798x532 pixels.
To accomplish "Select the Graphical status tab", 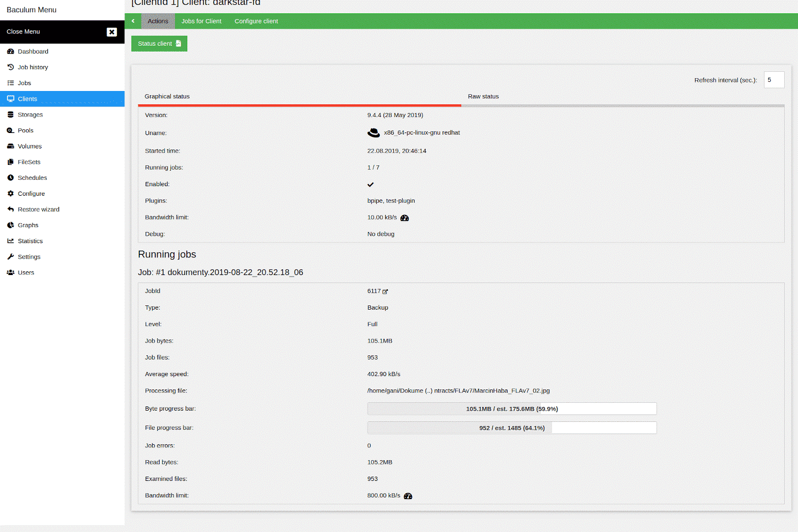I will [x=167, y=97].
